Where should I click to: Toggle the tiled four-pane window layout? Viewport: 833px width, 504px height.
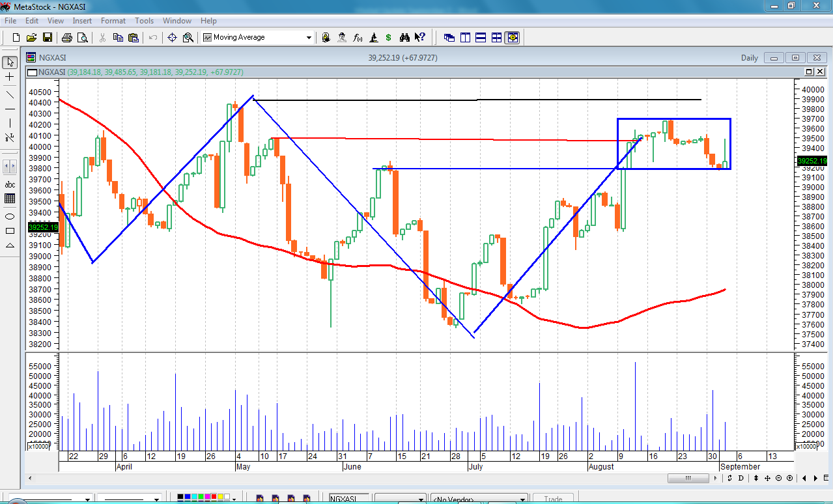click(497, 38)
